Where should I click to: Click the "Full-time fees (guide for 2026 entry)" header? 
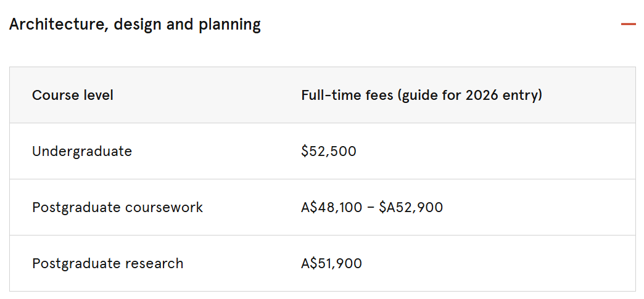click(421, 96)
